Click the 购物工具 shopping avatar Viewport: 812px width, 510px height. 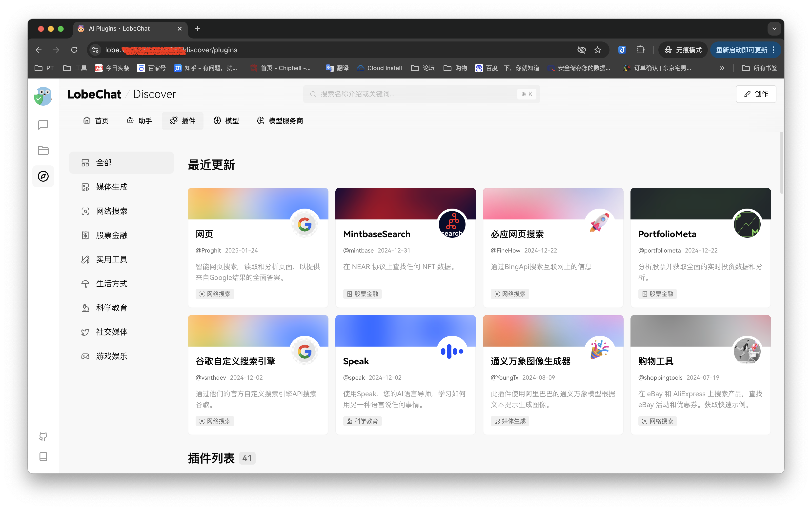[x=747, y=351]
